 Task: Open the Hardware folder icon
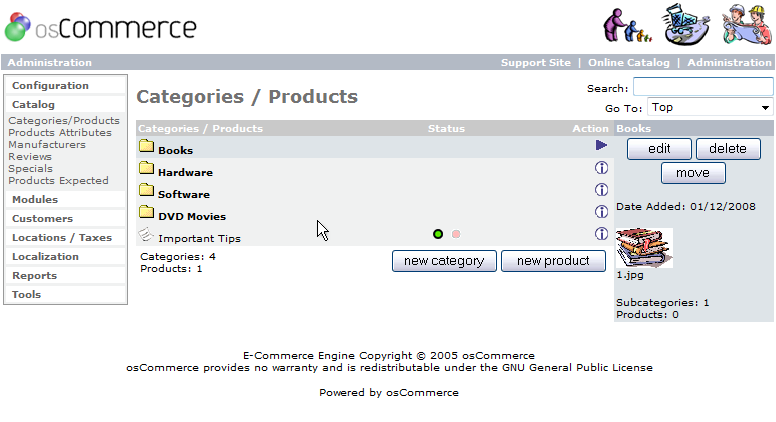pyautogui.click(x=146, y=168)
